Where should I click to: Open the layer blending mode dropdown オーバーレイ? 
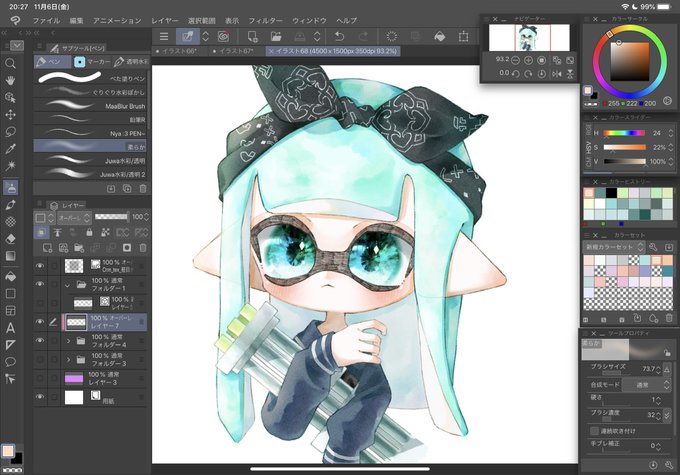75,217
